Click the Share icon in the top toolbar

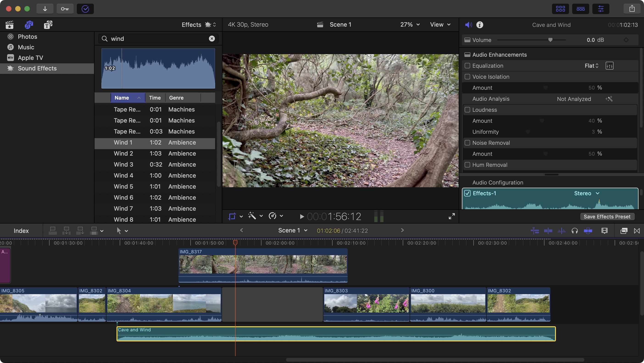tap(632, 8)
